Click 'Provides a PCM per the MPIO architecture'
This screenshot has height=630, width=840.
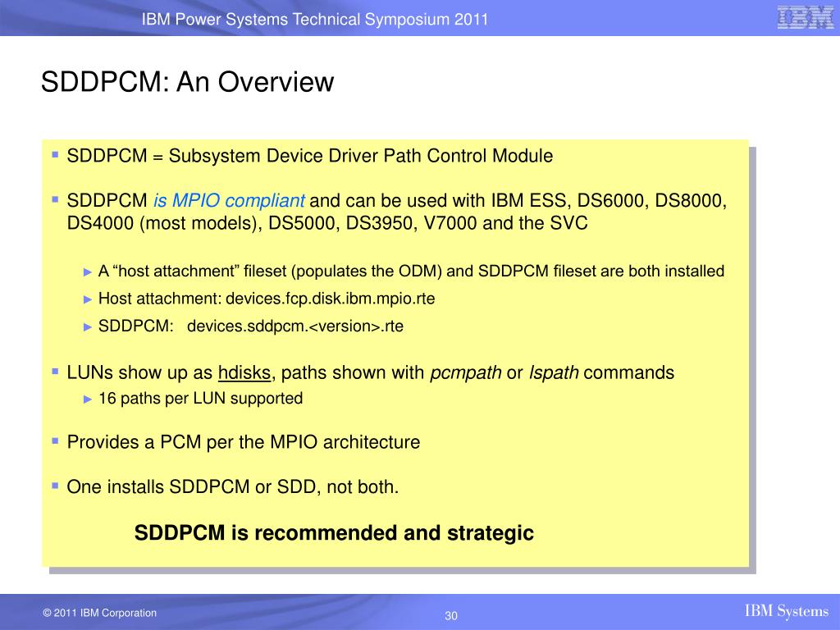(243, 442)
